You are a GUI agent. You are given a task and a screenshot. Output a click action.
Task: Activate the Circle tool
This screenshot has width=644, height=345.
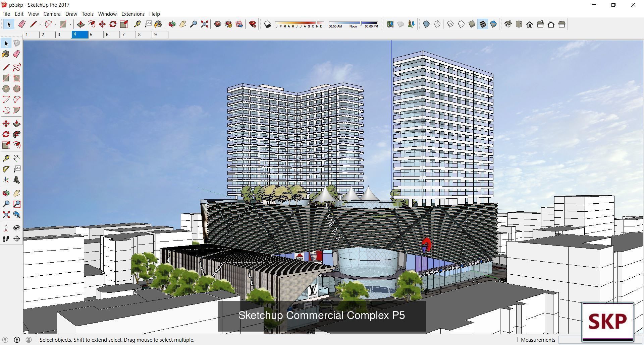[x=6, y=89]
